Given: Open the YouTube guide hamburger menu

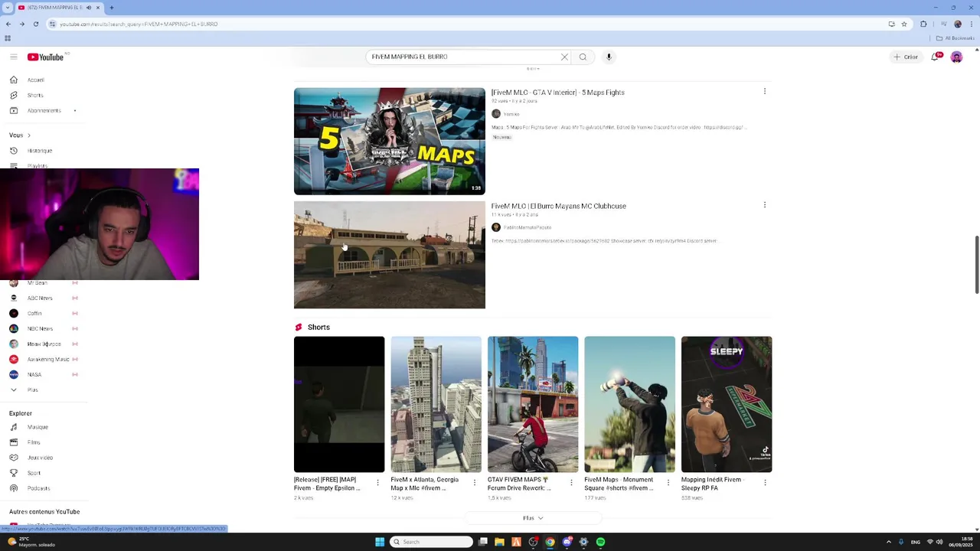Looking at the screenshot, I should coord(13,57).
